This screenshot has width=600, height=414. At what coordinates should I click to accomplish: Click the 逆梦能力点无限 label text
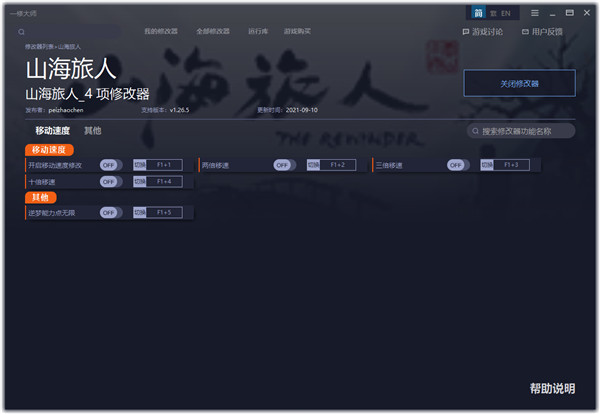[x=52, y=213]
